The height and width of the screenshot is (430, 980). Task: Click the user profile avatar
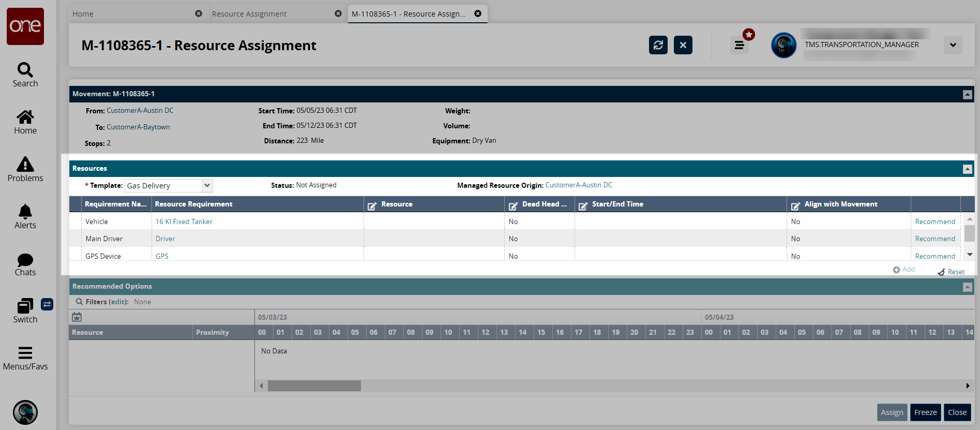[784, 45]
